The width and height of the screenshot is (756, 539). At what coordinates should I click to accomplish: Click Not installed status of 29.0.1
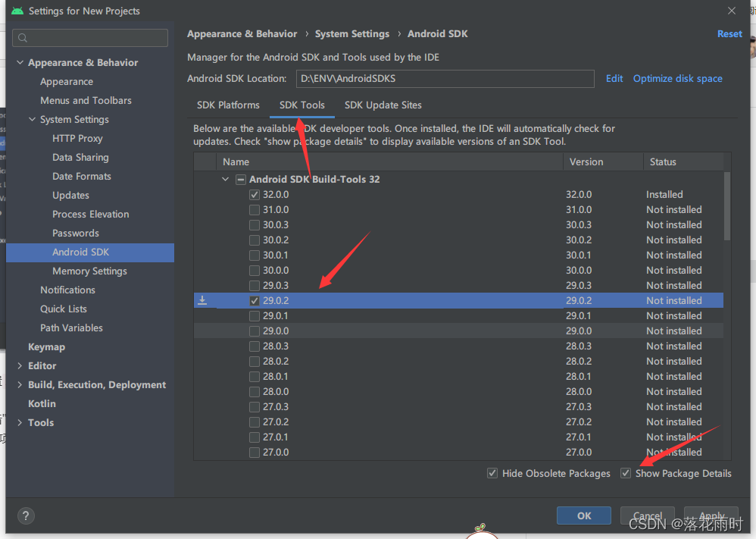click(x=673, y=315)
